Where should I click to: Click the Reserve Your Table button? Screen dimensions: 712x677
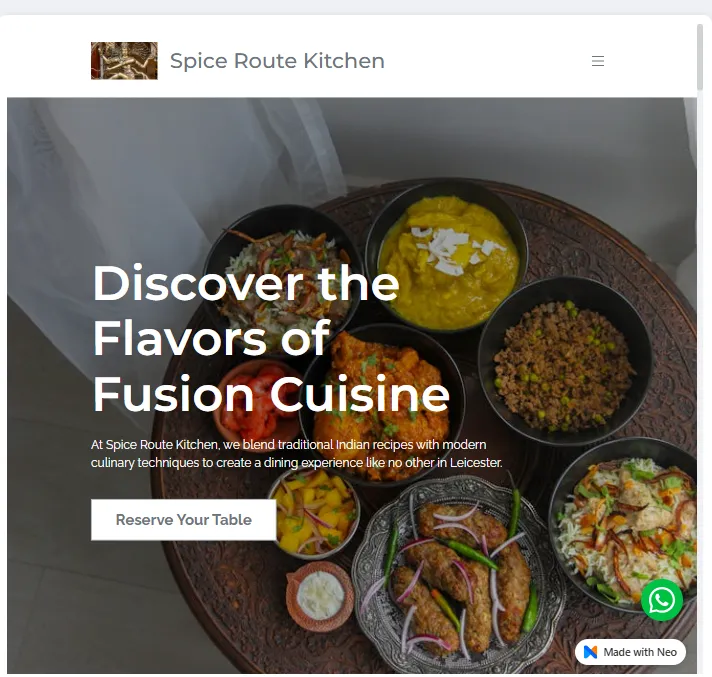click(183, 519)
